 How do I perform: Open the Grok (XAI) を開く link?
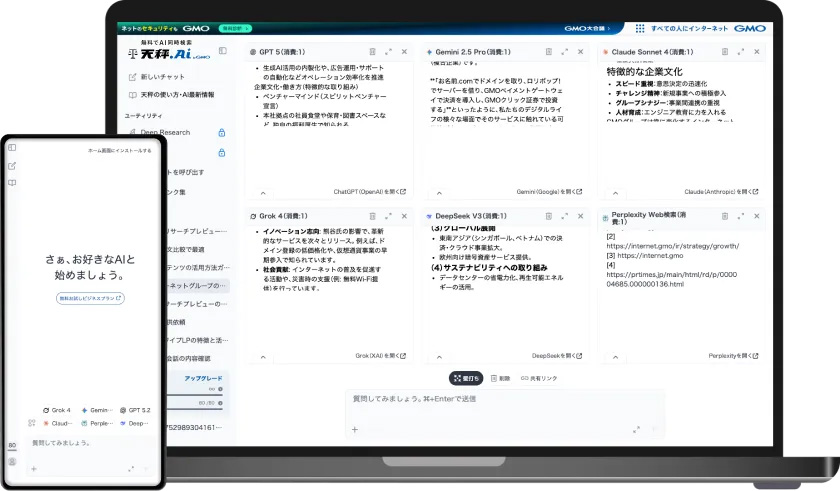(381, 356)
